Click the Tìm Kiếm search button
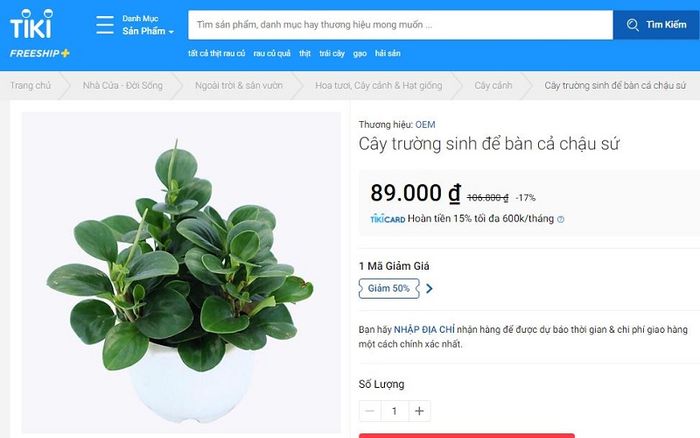 pyautogui.click(x=656, y=25)
